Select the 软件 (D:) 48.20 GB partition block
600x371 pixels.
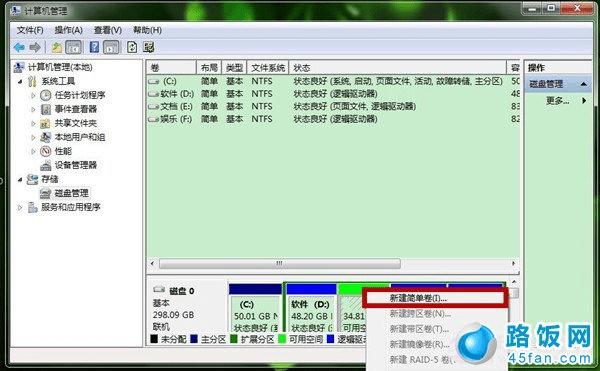click(x=311, y=308)
